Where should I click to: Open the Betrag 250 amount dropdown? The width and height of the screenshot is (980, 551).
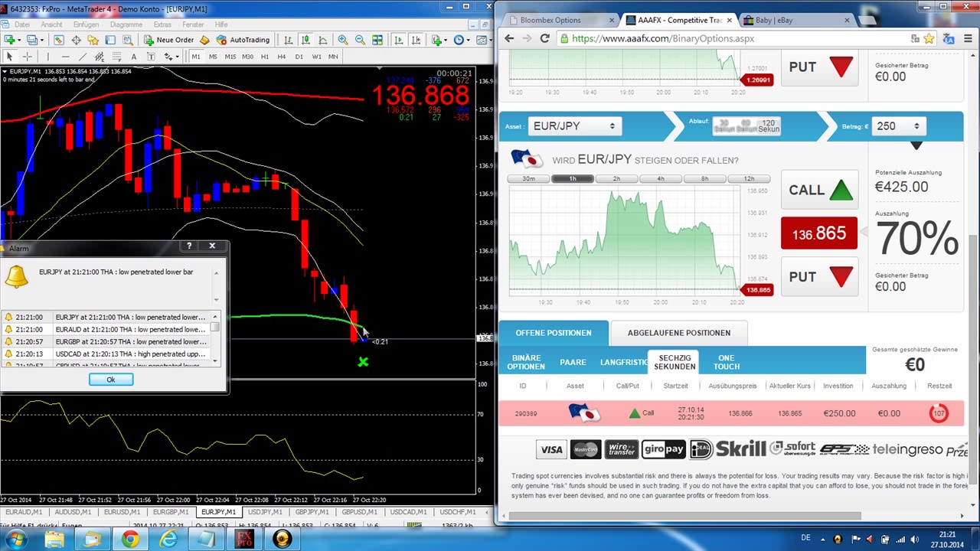point(898,126)
